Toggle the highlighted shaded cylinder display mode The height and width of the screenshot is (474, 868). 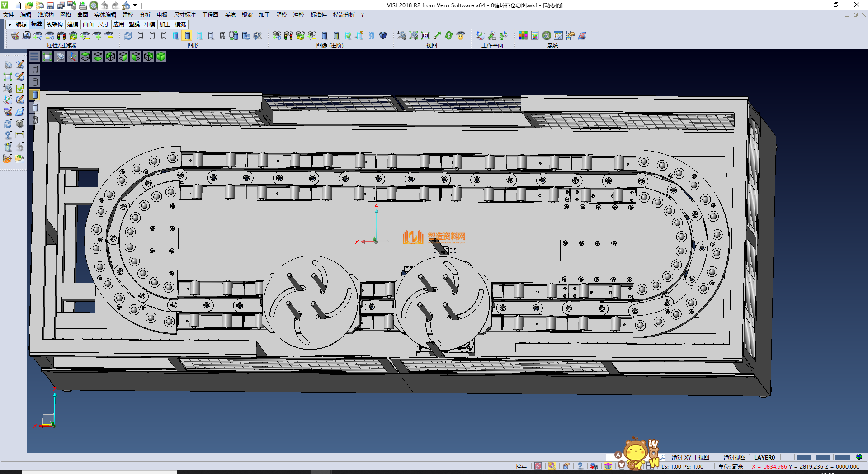[187, 35]
